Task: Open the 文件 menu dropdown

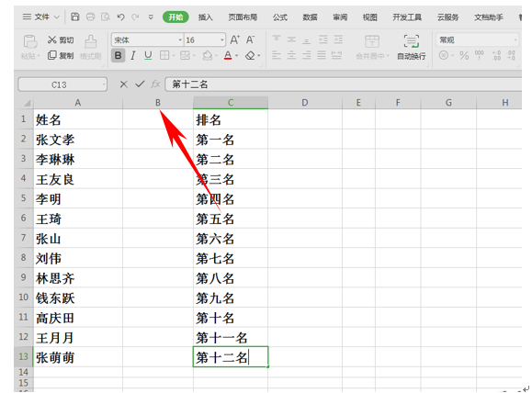Action: pyautogui.click(x=41, y=17)
